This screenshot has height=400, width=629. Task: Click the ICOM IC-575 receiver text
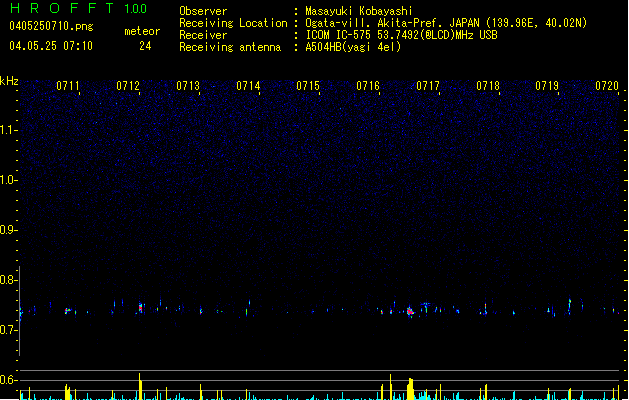[x=401, y=35]
